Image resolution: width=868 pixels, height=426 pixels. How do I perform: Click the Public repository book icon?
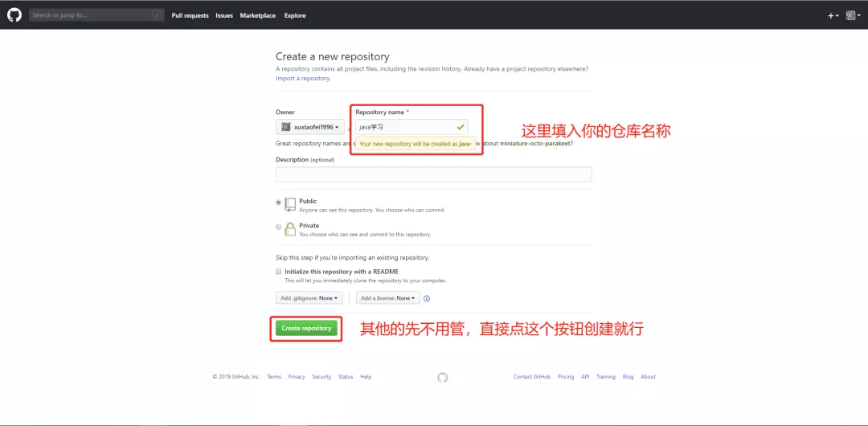pos(290,204)
